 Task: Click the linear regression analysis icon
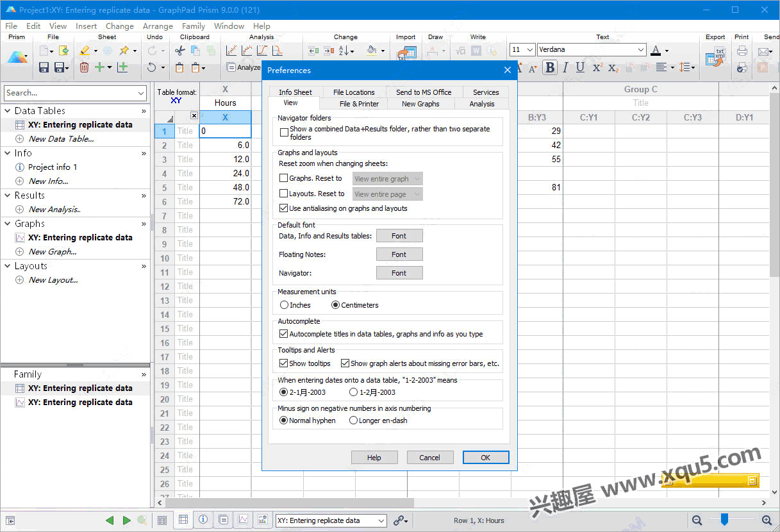231,51
